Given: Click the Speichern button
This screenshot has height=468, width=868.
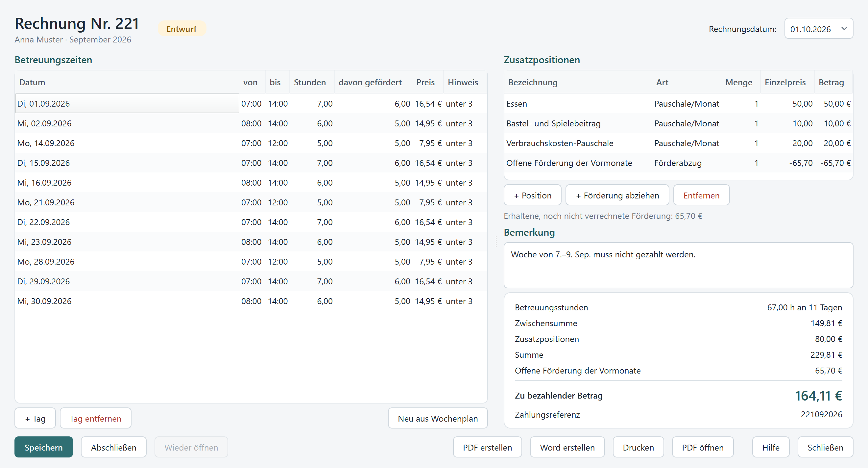Looking at the screenshot, I should pyautogui.click(x=43, y=447).
